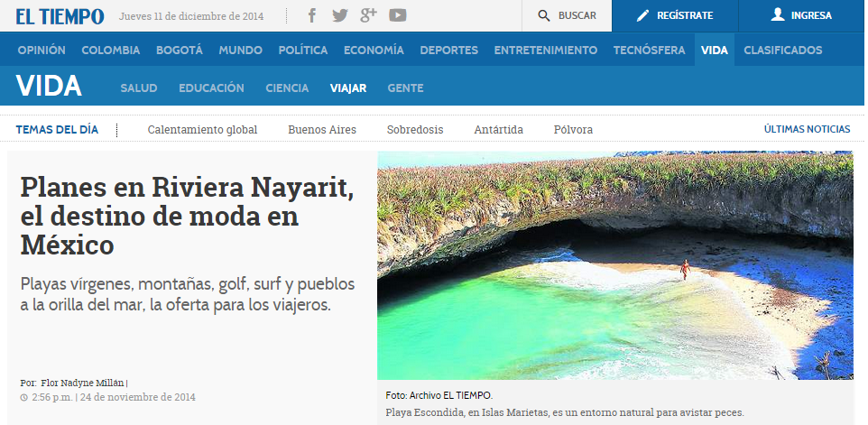
Task: Open the VIAJAR subsection
Action: click(x=348, y=88)
